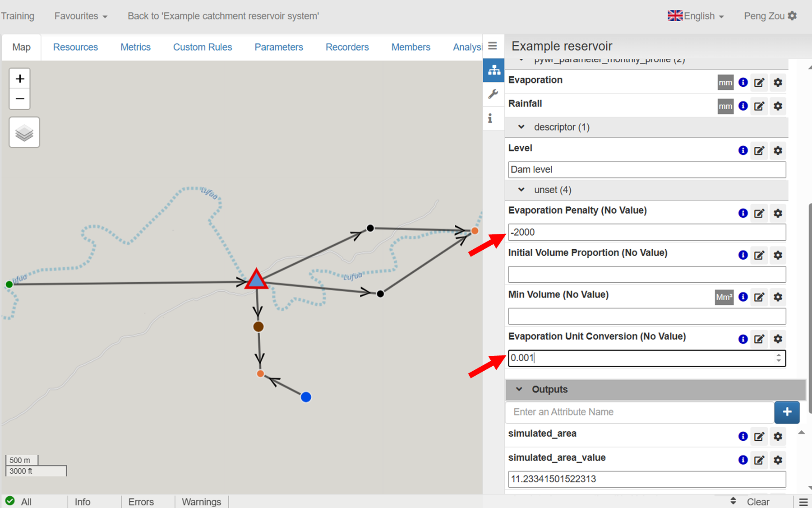Show info for Level attribute
The height and width of the screenshot is (508, 812).
pyautogui.click(x=743, y=150)
